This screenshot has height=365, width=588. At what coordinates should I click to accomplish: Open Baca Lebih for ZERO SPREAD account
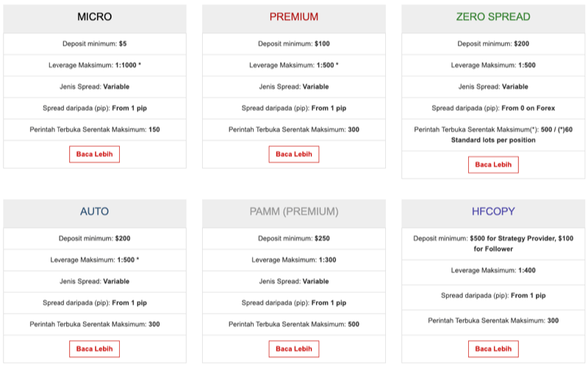(x=493, y=165)
